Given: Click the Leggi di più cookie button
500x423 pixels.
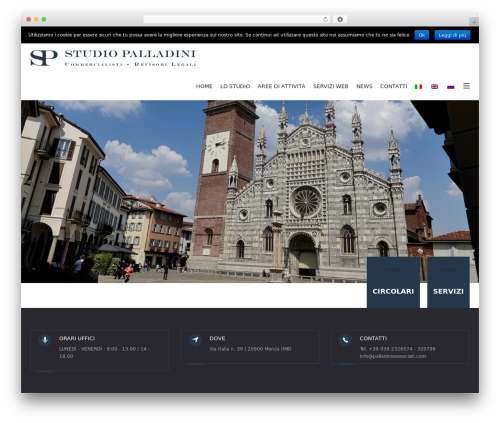Looking at the screenshot, I should click(452, 35).
